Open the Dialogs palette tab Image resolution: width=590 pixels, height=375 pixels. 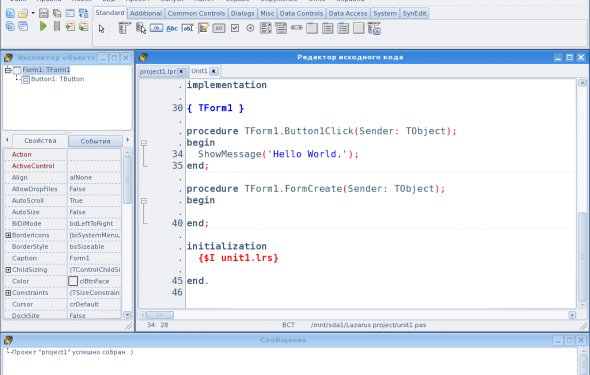coord(242,14)
